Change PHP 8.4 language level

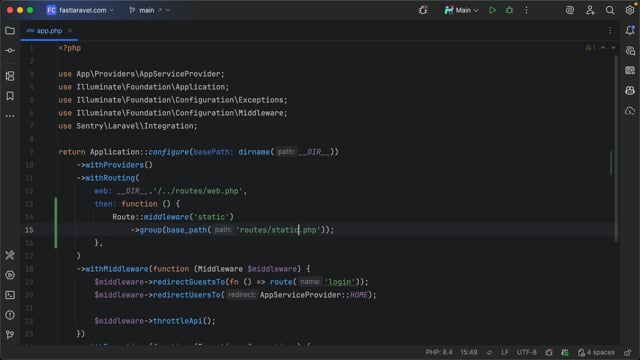coord(439,352)
